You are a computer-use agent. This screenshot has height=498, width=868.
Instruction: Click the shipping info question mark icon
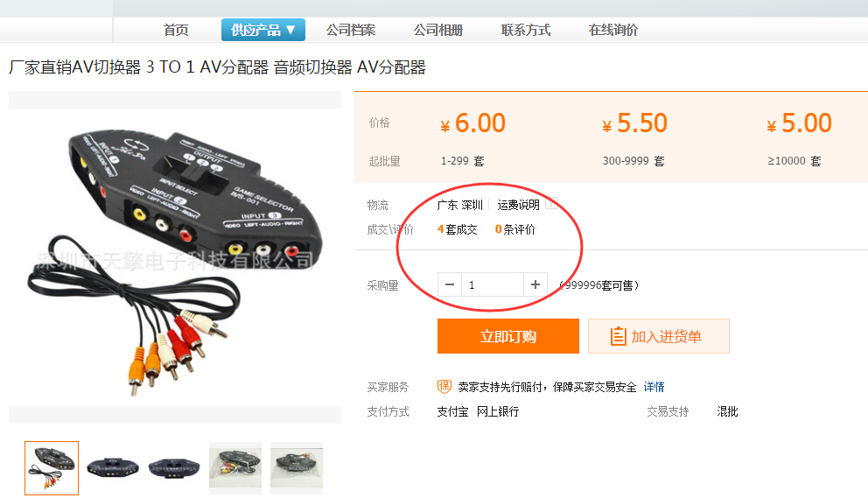pyautogui.click(x=551, y=203)
